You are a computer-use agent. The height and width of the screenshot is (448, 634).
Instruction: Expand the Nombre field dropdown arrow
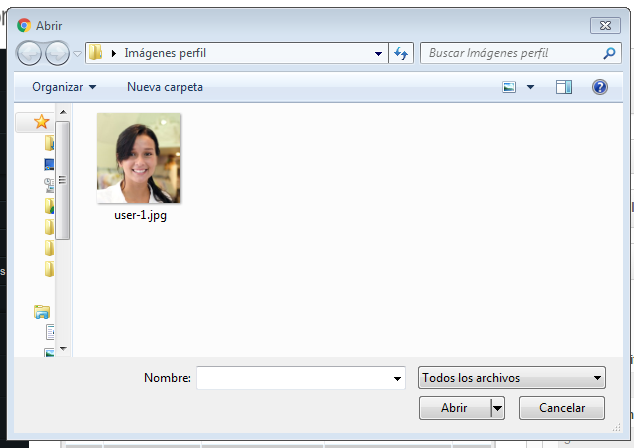pyautogui.click(x=397, y=378)
